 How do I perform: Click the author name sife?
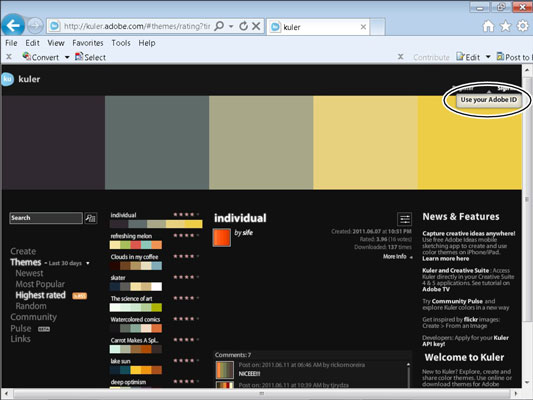(x=247, y=232)
